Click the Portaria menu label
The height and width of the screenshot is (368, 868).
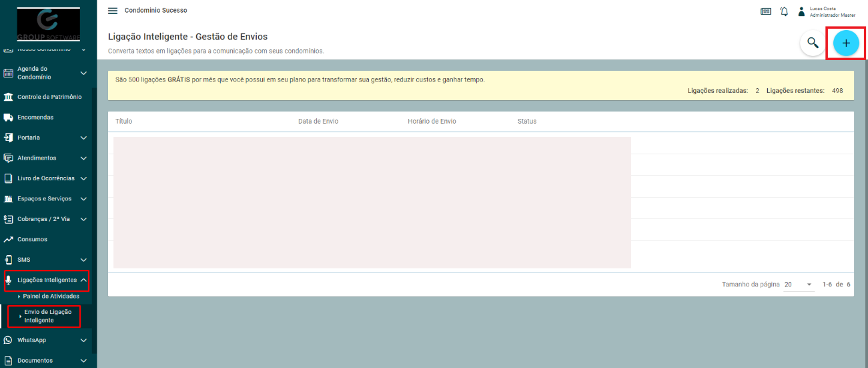[x=29, y=138]
